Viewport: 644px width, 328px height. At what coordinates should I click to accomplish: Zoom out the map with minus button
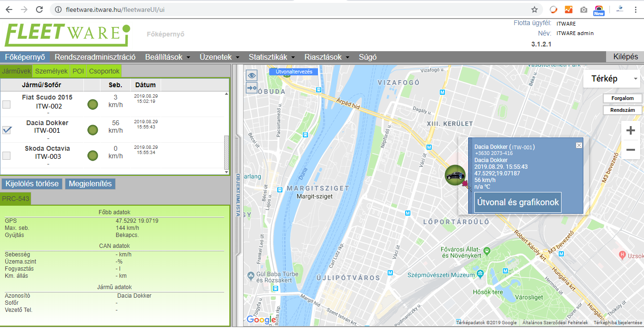630,150
